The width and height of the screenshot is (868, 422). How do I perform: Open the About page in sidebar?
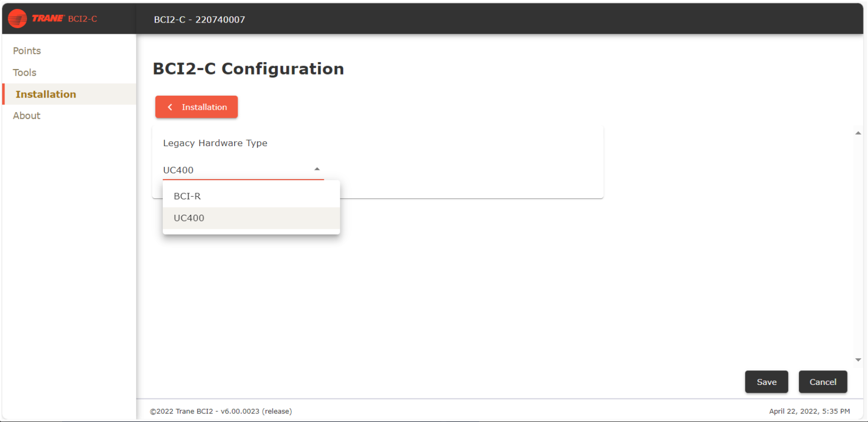(x=27, y=116)
